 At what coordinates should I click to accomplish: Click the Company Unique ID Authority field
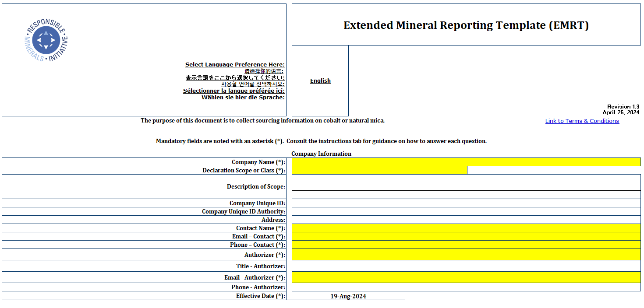pos(464,211)
